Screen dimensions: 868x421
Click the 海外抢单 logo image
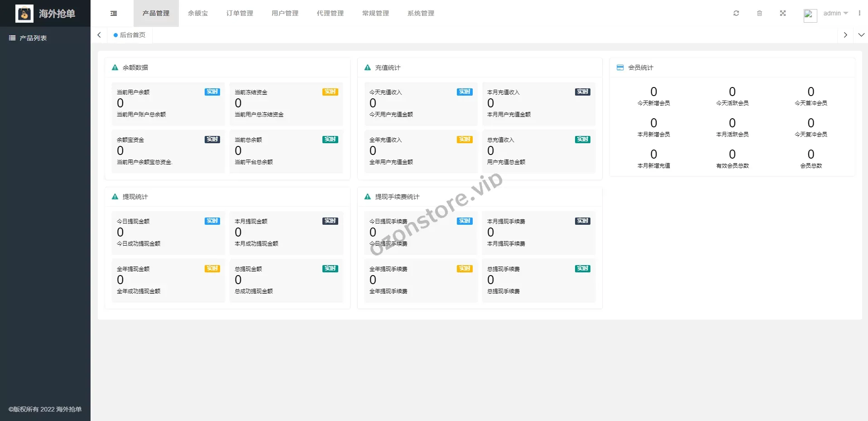[24, 14]
